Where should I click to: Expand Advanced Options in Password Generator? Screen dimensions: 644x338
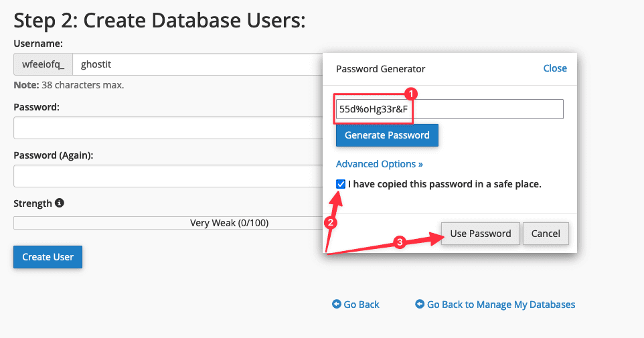tap(379, 164)
